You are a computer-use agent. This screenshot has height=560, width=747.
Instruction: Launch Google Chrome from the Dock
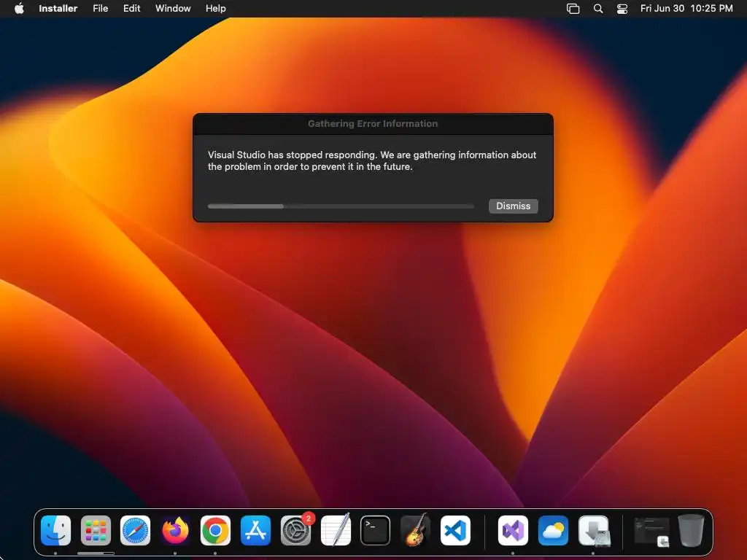215,531
